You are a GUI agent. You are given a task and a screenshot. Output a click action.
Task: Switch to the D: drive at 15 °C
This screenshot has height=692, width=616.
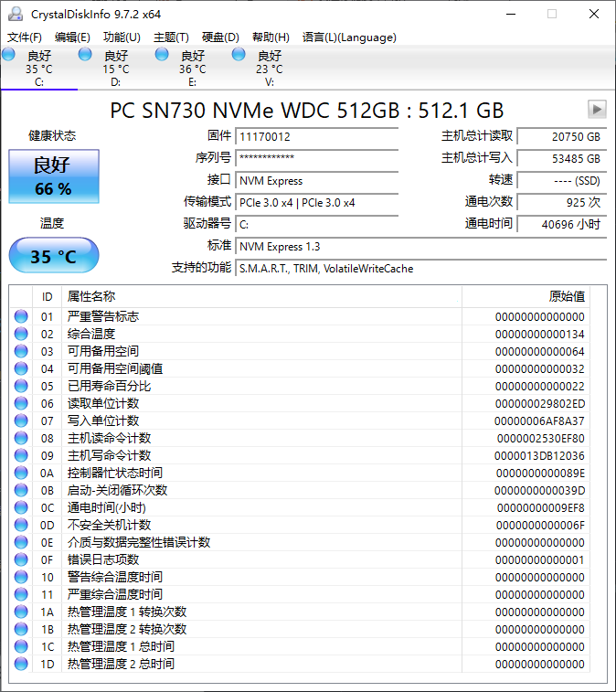point(115,68)
